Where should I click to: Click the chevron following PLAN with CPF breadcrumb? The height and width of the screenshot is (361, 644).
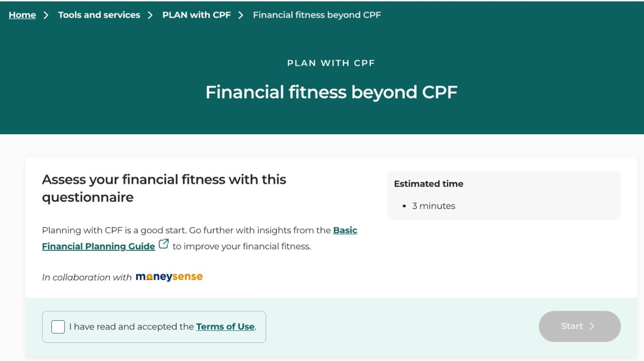click(240, 15)
